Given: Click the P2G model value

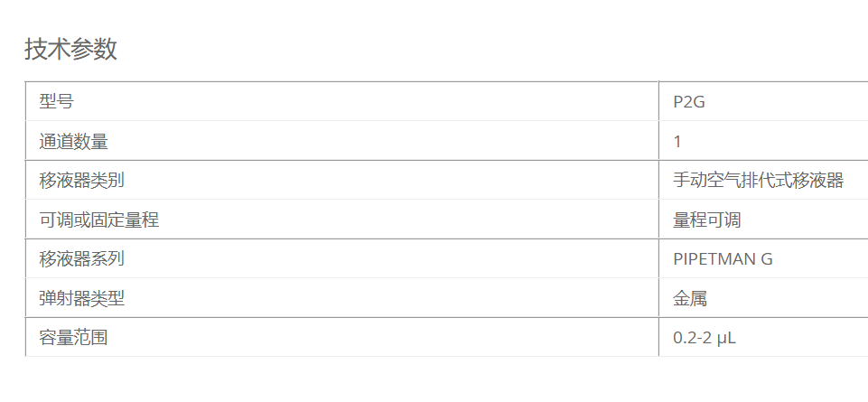Looking at the screenshot, I should point(688,102).
